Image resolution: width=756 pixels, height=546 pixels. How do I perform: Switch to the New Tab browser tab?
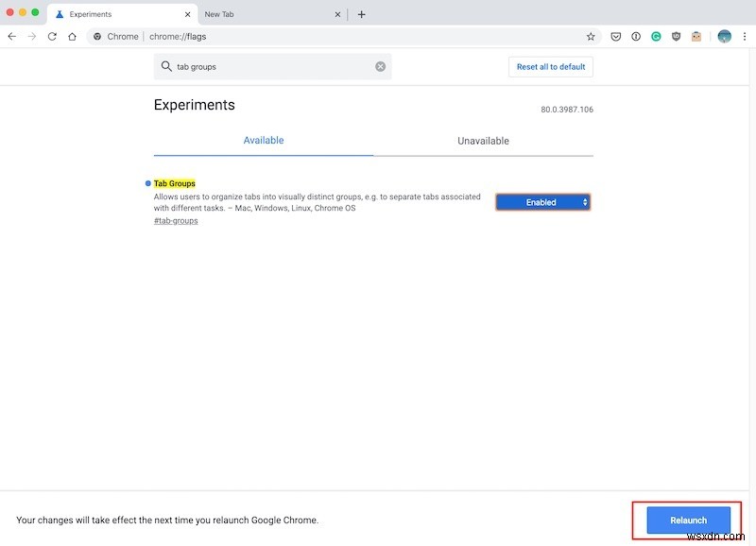pos(272,14)
